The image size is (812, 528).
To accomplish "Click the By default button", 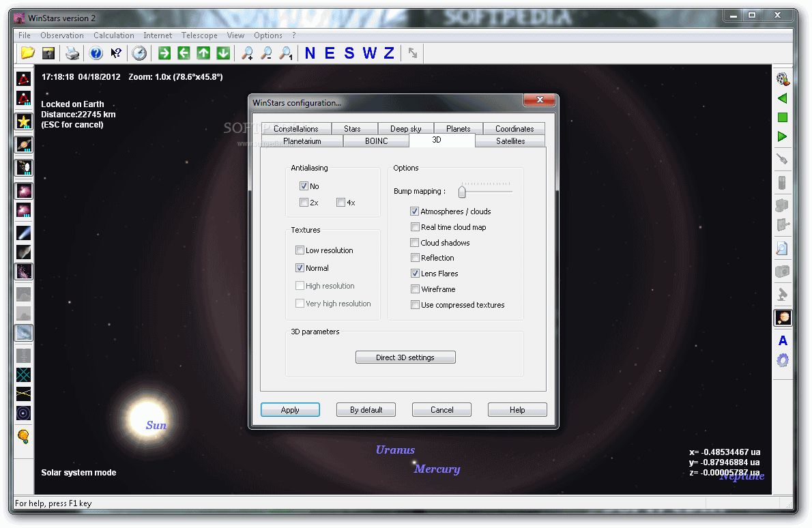I will click(366, 409).
